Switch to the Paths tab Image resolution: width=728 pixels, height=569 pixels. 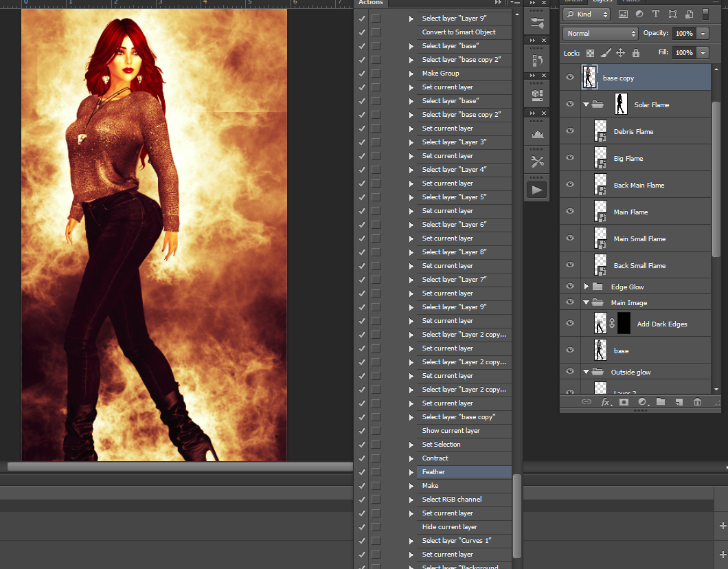click(x=630, y=1)
